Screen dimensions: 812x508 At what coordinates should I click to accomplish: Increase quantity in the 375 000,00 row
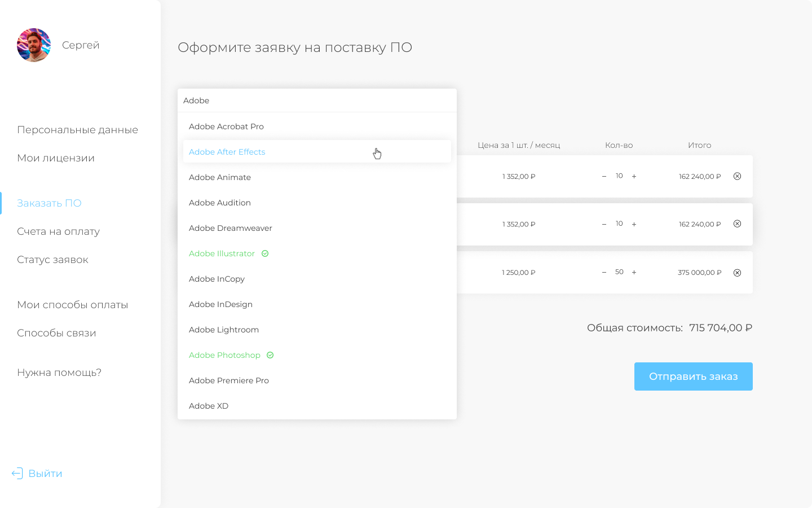click(634, 272)
